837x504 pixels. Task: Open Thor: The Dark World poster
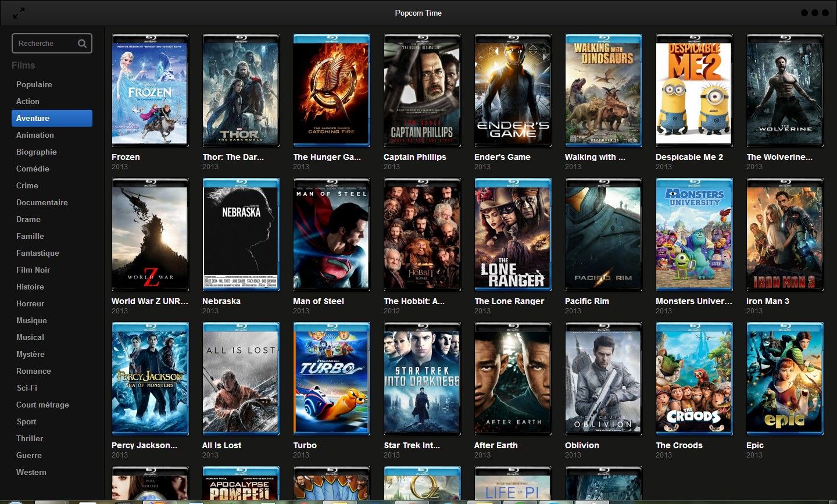(x=241, y=90)
